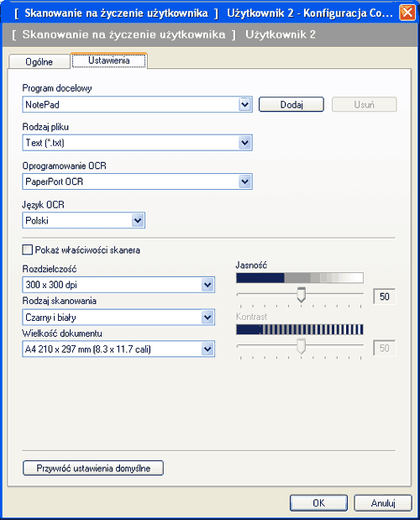Confirm with the OK button
The image size is (420, 520).
pos(318,503)
